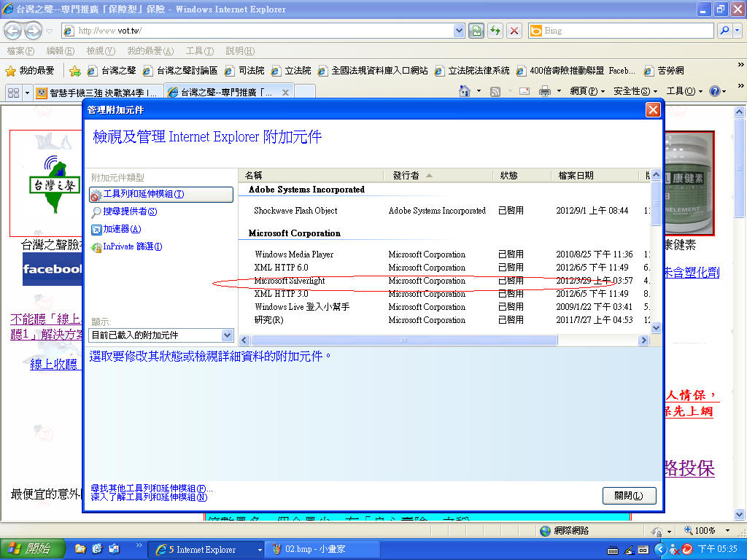Screen dimensions: 747x560
Task: Sort add-ons by 名稱 column header
Action: [x=311, y=176]
